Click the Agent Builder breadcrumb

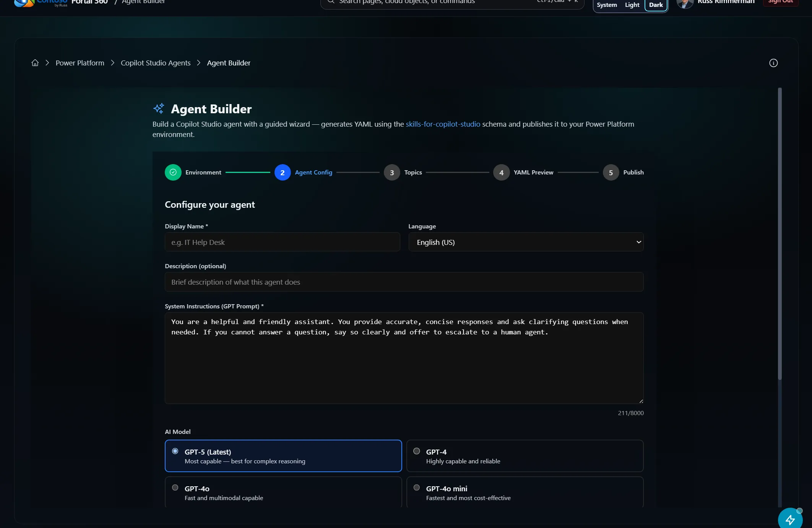point(229,63)
